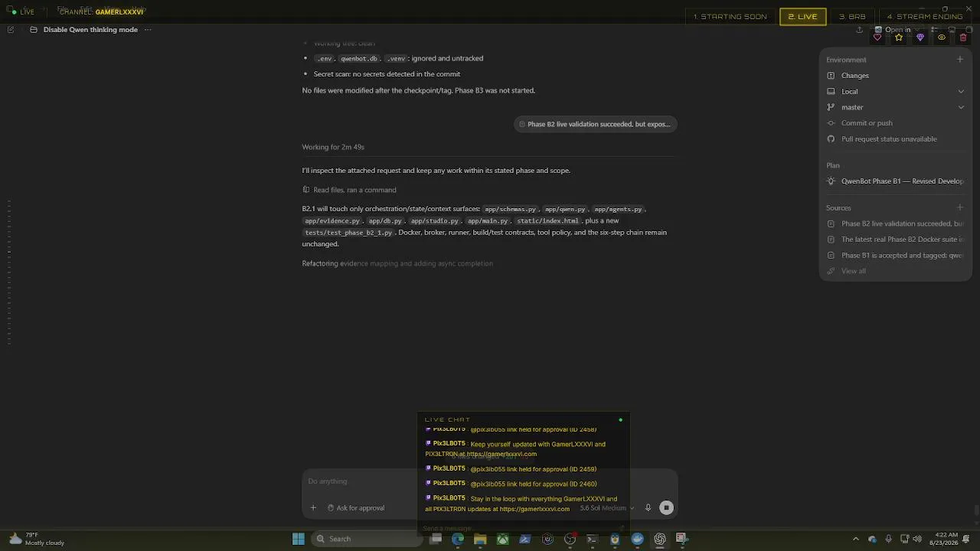This screenshot has height=551, width=980.
Task: Open the attached 'Phase B2 live validation succeeded' message chip
Action: pos(595,124)
